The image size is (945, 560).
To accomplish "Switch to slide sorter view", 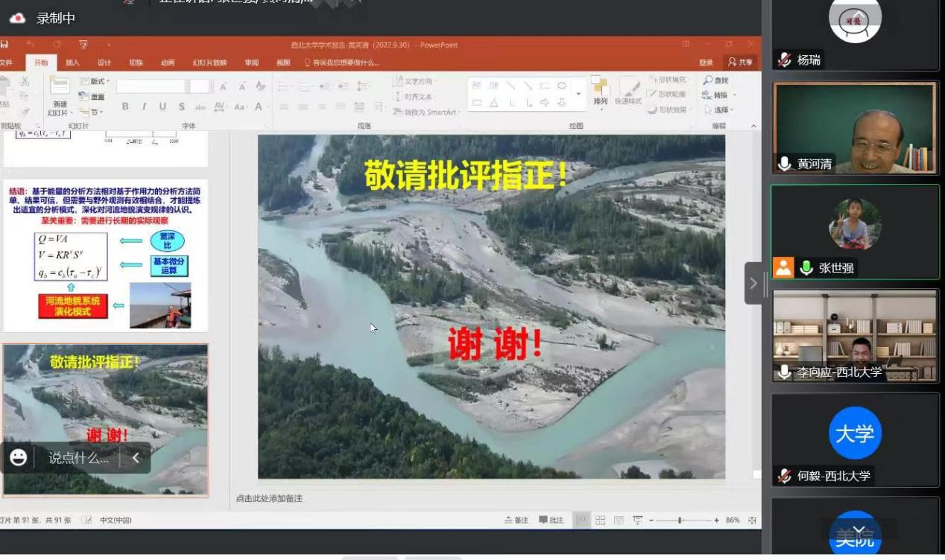I will point(600,520).
